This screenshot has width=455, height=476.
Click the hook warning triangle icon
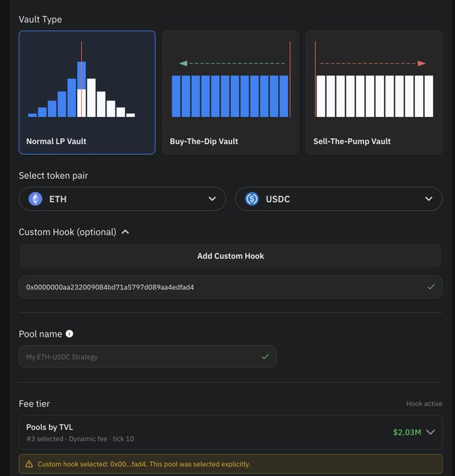[x=29, y=464]
